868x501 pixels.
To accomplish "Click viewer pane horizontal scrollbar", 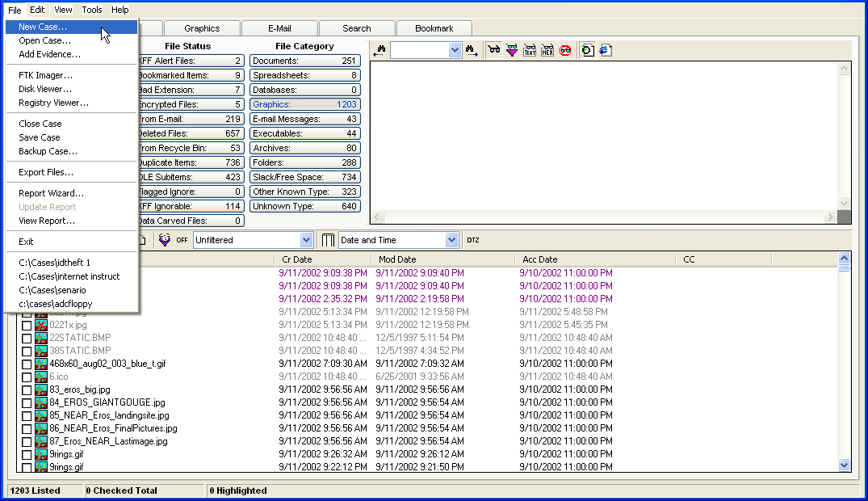I will click(x=603, y=217).
